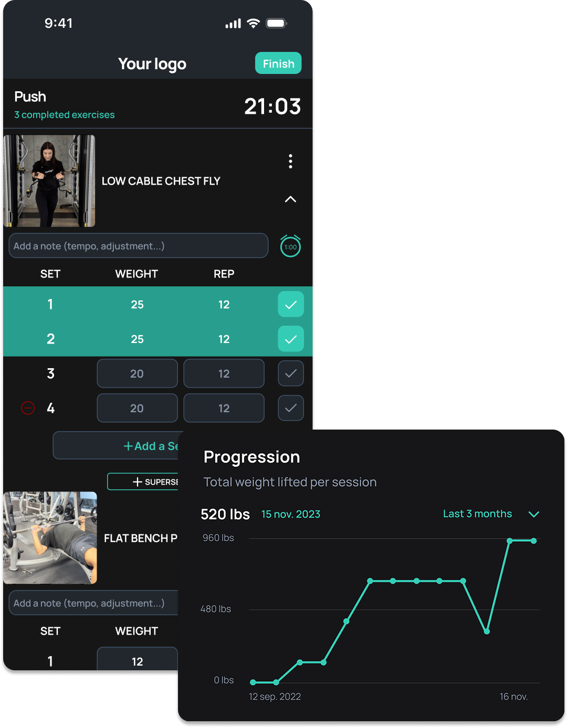Image resolution: width=568 pixels, height=728 pixels.
Task: Uncheck completed set 2 checkbox
Action: click(x=291, y=339)
